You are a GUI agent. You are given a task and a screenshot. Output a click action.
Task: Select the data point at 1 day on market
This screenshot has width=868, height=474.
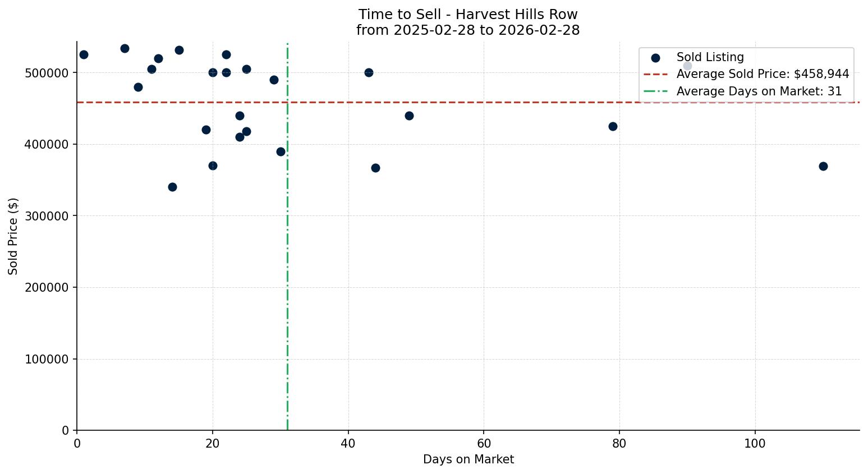(84, 54)
